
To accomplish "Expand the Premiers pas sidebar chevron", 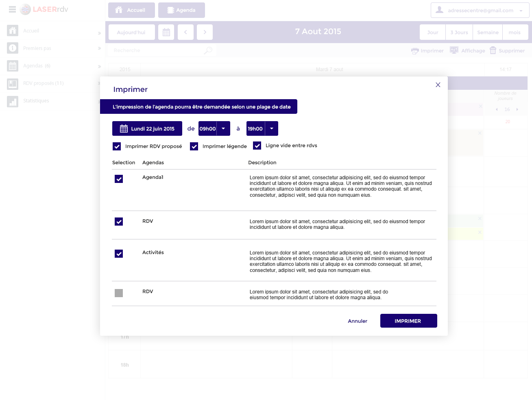I will point(99,48).
